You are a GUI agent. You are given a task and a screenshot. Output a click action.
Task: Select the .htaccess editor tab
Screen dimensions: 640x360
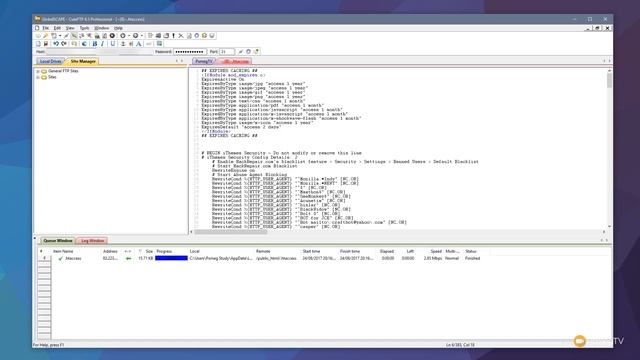235,61
